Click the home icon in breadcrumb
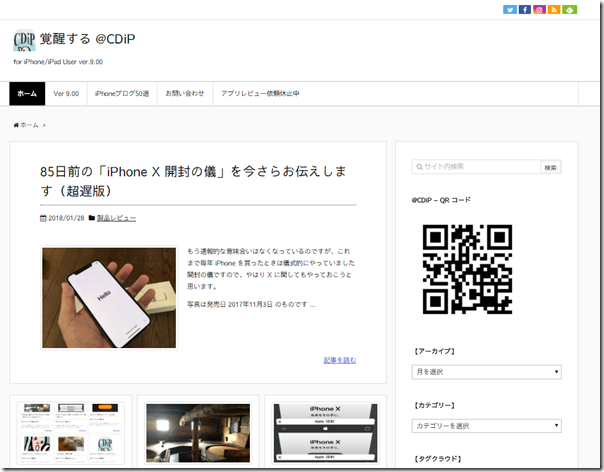 tap(16, 125)
